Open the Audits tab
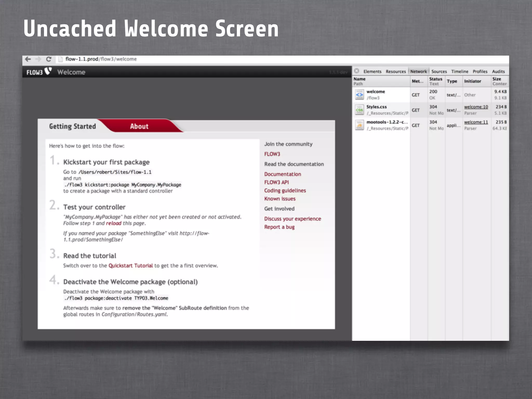The image size is (532, 399). click(x=498, y=71)
